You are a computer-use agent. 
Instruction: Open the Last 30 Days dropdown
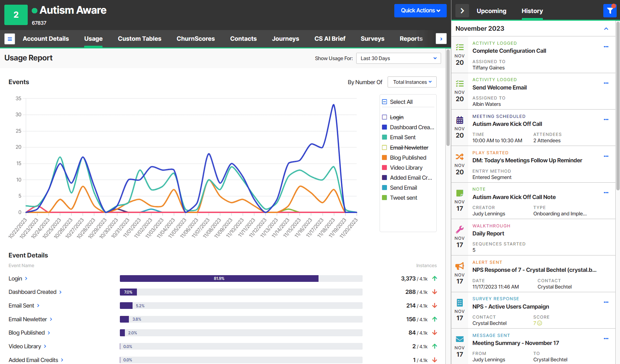coord(398,58)
